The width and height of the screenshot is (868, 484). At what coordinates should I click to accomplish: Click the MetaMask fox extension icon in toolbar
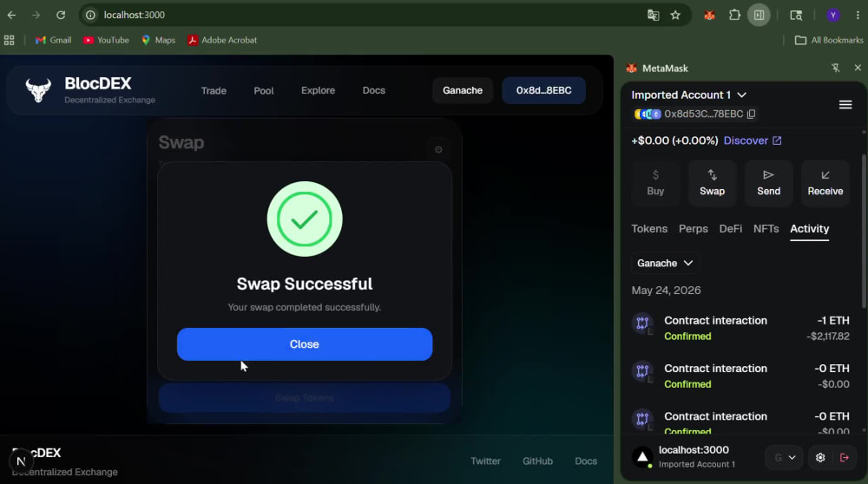[x=709, y=15]
